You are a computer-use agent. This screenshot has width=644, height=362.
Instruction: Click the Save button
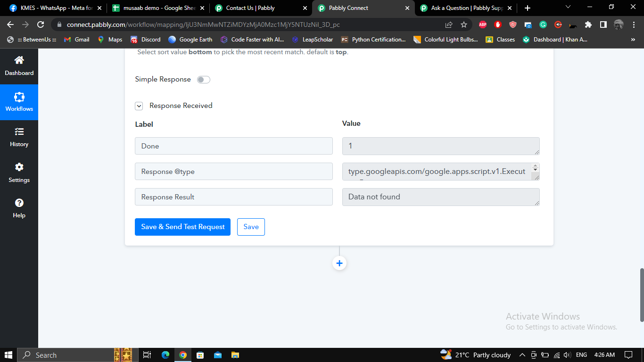pyautogui.click(x=251, y=227)
